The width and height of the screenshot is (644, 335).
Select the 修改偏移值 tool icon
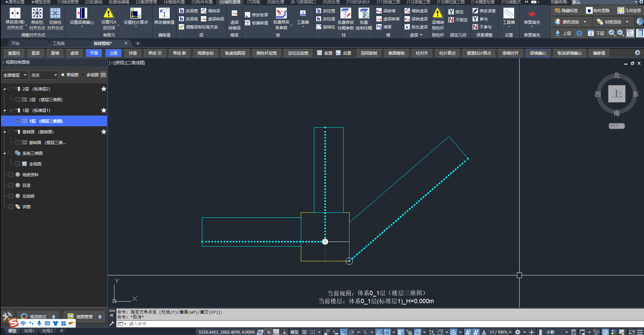tap(164, 13)
